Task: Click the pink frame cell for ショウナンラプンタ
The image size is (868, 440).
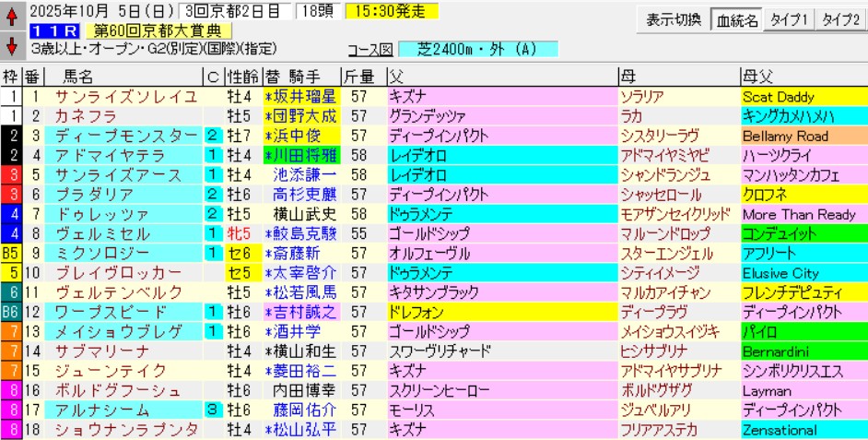Action: (x=10, y=430)
